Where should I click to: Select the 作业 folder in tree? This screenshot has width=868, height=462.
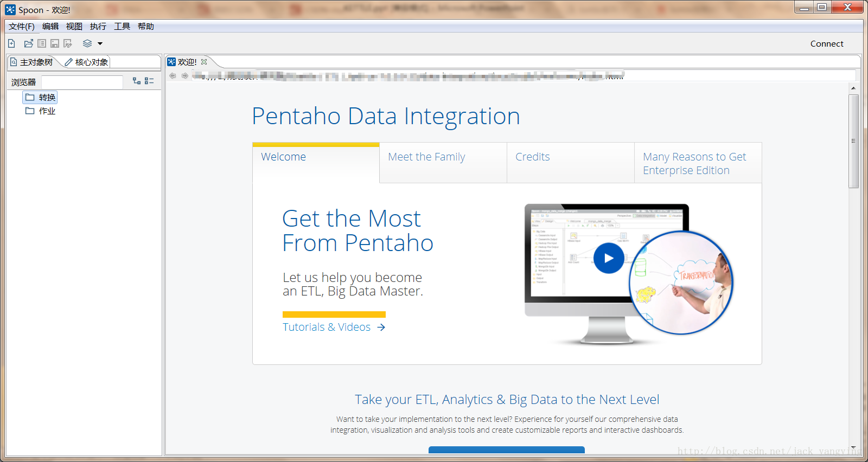coord(41,111)
